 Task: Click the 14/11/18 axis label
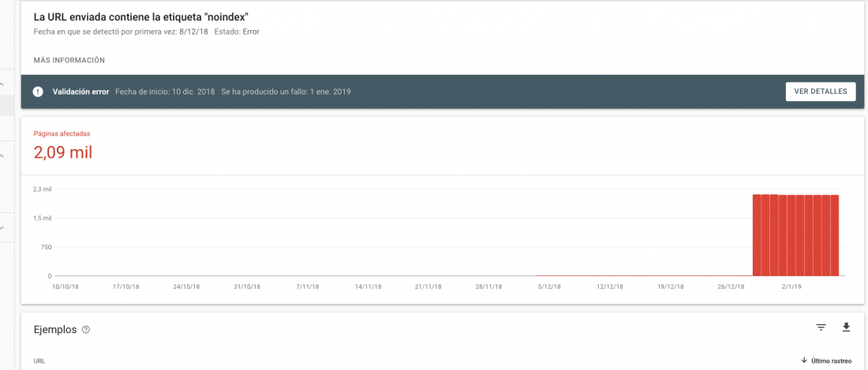tap(369, 287)
